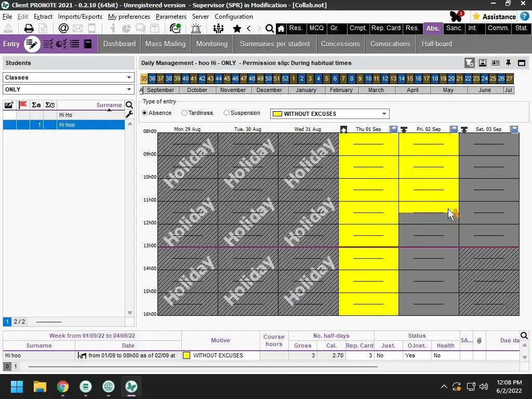Click the pushpin icon in header
This screenshot has height=399, width=532.
(508, 63)
